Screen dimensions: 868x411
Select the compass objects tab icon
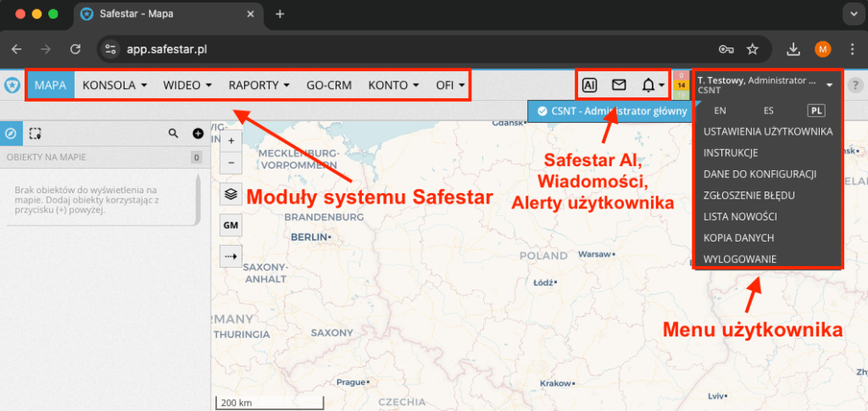click(11, 133)
